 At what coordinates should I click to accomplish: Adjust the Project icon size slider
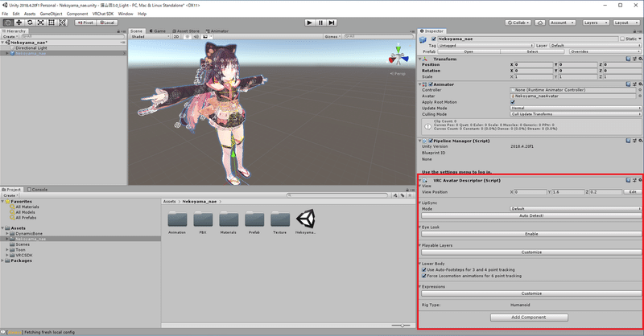[402, 326]
